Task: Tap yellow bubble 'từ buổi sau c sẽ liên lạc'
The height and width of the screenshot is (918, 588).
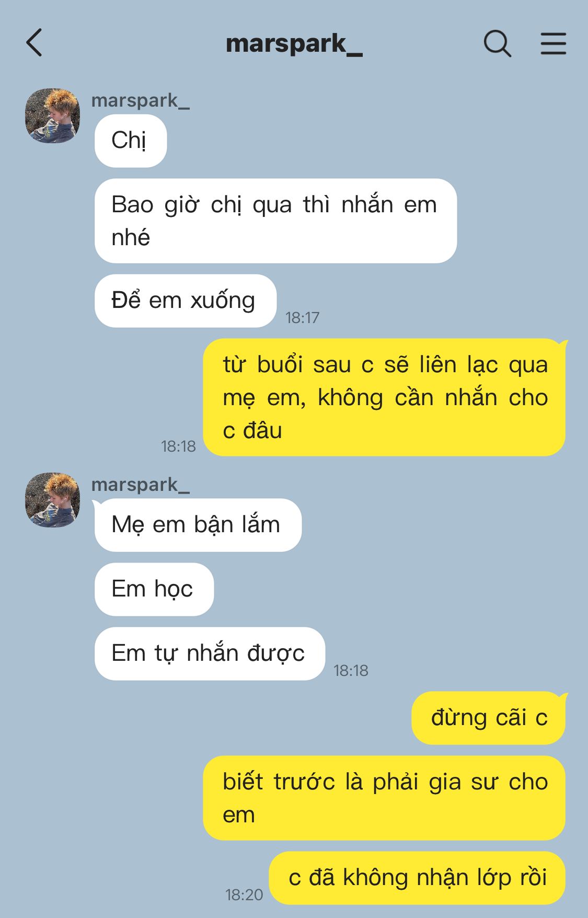Action: coord(384,397)
